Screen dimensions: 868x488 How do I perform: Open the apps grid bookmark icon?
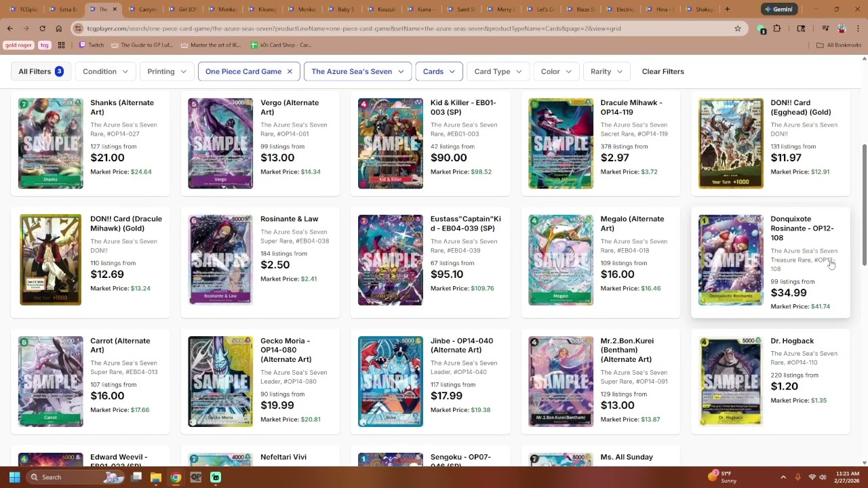(x=61, y=45)
